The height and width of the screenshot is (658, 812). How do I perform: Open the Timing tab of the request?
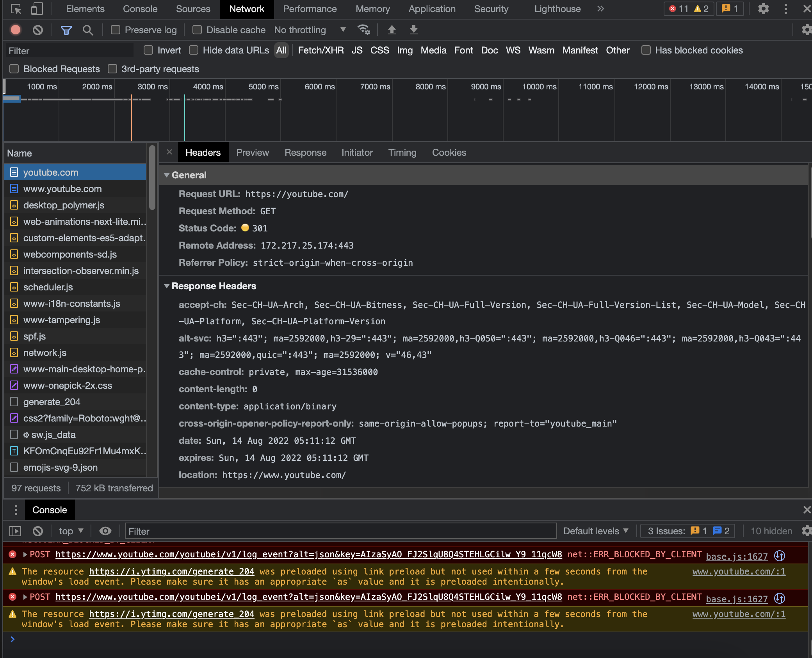(x=402, y=153)
